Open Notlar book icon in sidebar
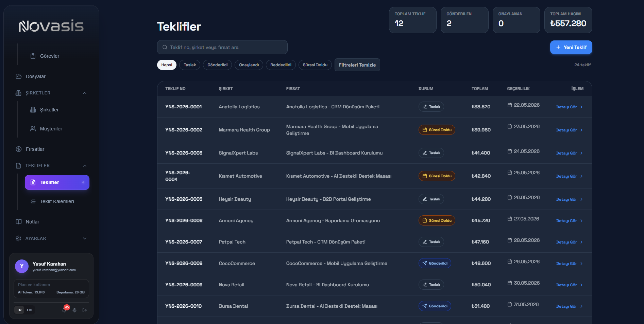 (19, 222)
